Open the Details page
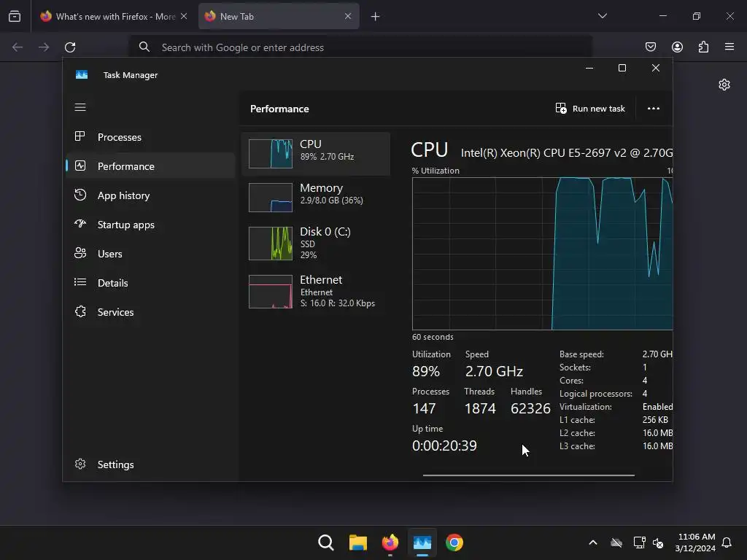Screen dimensions: 747x560 [150, 283]
